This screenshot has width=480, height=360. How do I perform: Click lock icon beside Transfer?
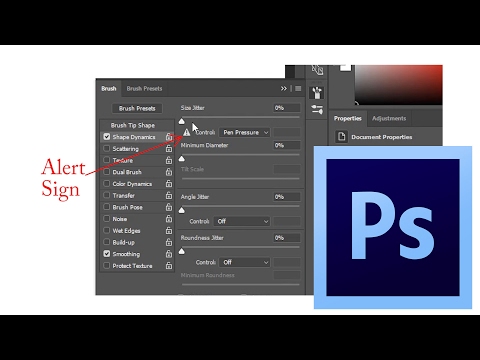169,195
